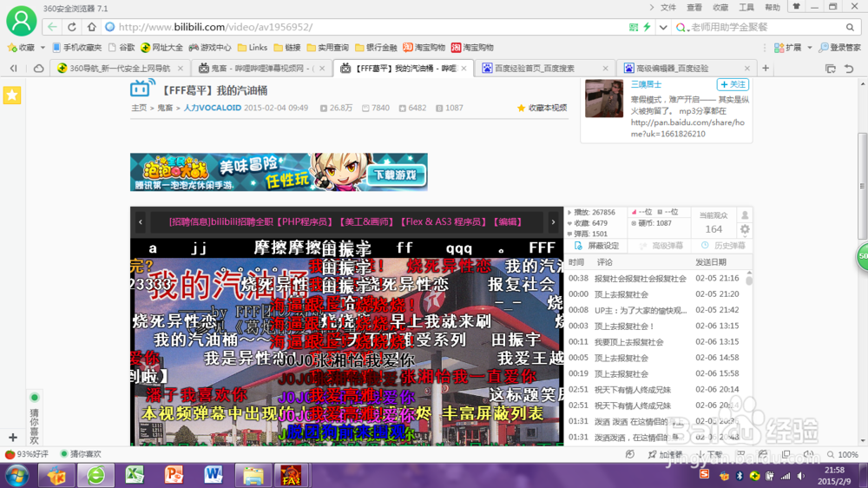Click the mute sound icon in status bar
This screenshot has height=488, width=868.
pos(807,454)
